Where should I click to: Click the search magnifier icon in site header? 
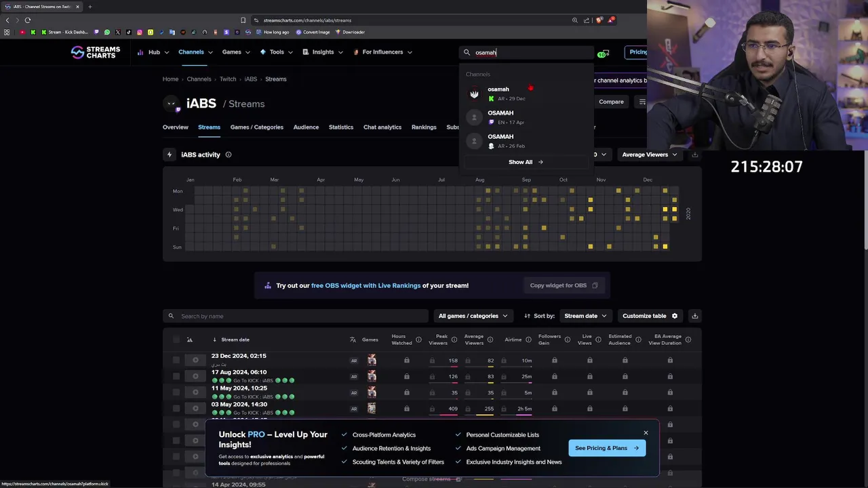[x=467, y=52]
